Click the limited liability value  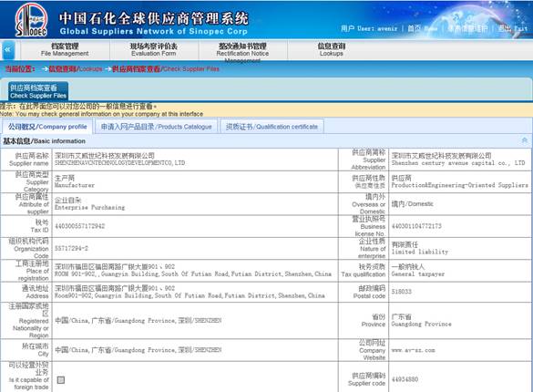click(420, 248)
